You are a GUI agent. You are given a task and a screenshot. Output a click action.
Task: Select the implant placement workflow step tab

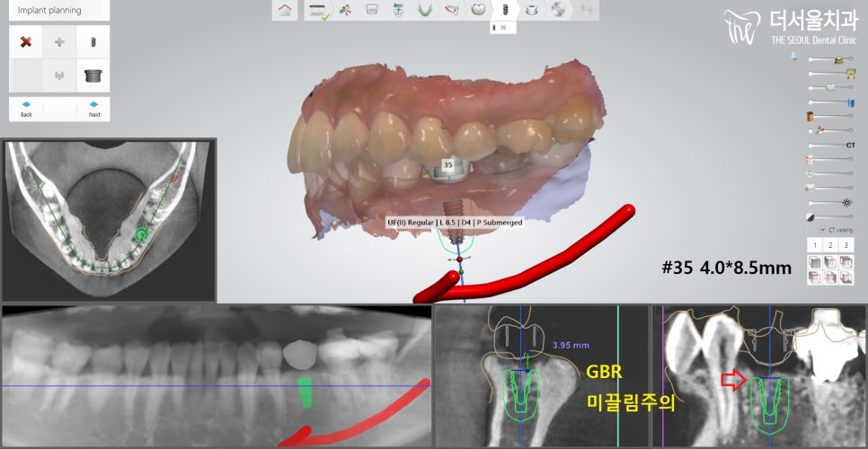pos(504,10)
